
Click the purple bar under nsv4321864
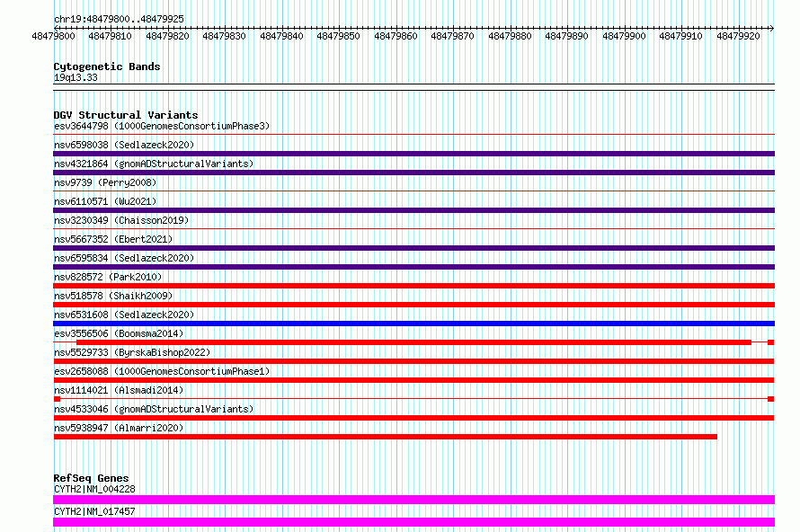[413, 173]
